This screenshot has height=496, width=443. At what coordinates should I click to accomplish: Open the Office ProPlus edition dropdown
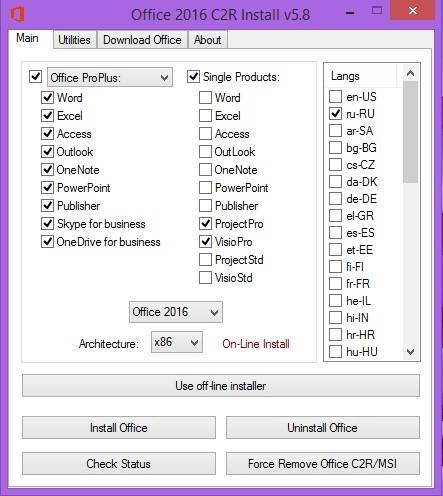click(110, 78)
